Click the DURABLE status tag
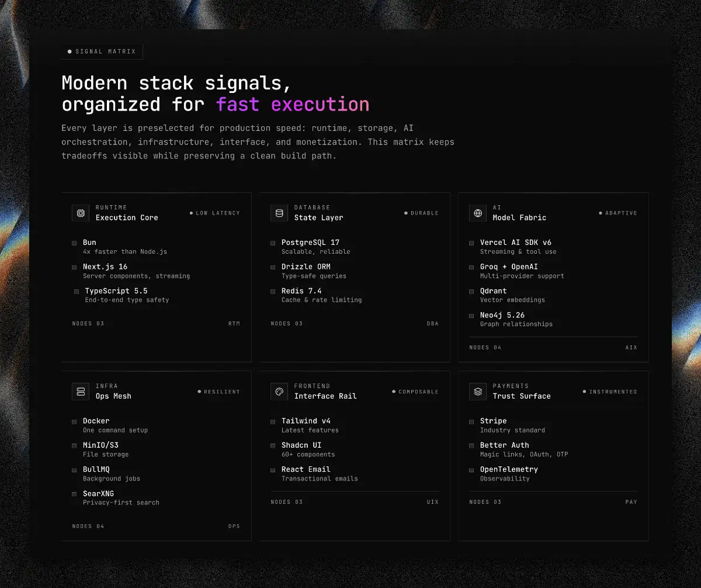The image size is (701, 588). click(421, 213)
